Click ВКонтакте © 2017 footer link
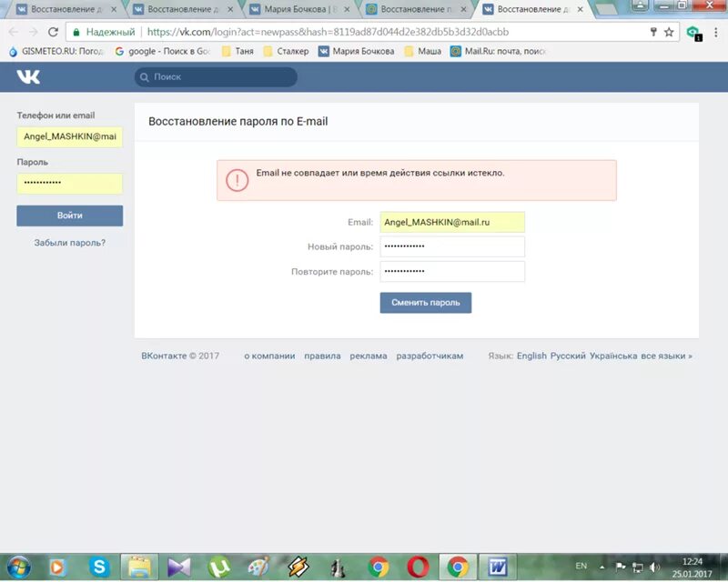The height and width of the screenshot is (582, 728). pos(180,356)
